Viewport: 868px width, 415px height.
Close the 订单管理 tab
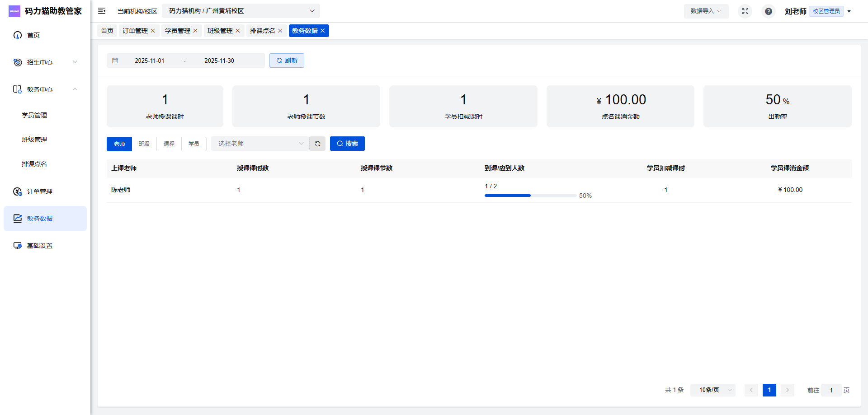coord(153,31)
